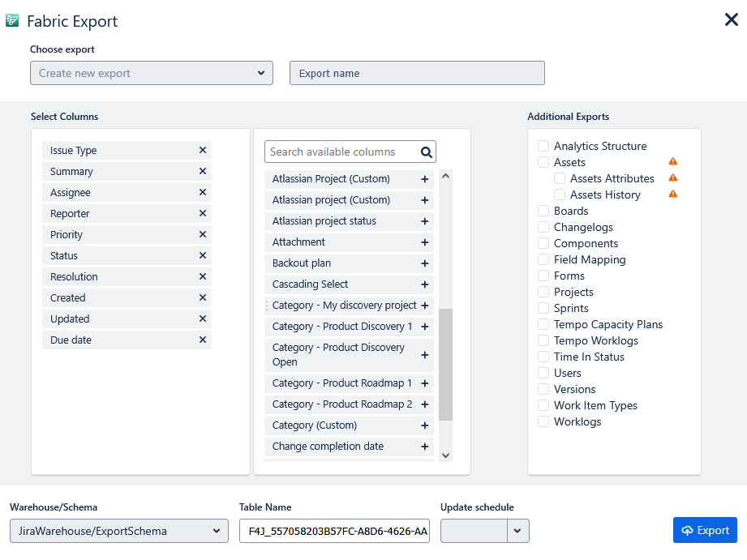Click the available columns scrollbar thumb
This screenshot has height=560, width=747.
point(445,365)
